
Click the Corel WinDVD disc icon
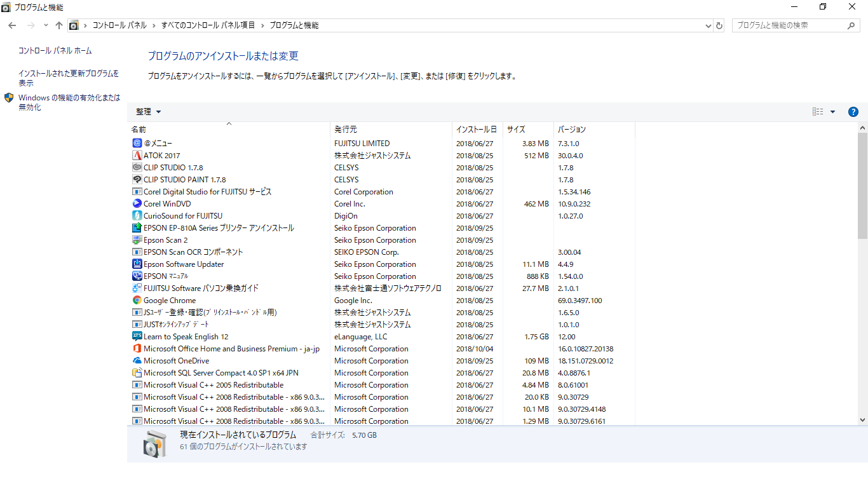(137, 204)
